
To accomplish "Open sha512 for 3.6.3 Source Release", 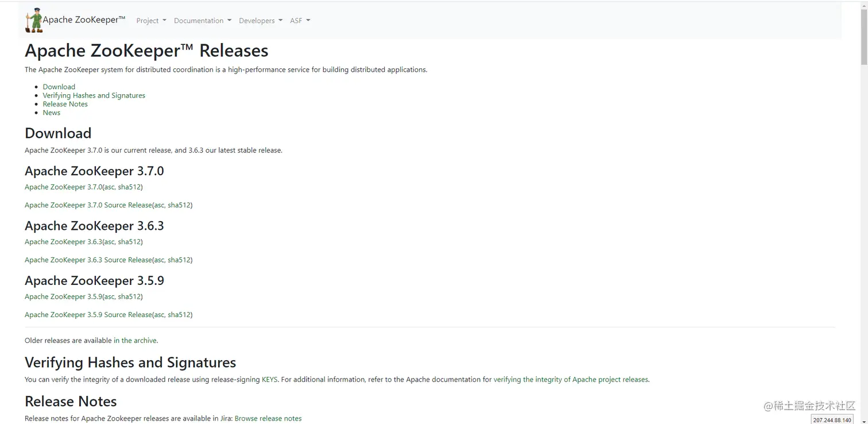I will 179,260.
